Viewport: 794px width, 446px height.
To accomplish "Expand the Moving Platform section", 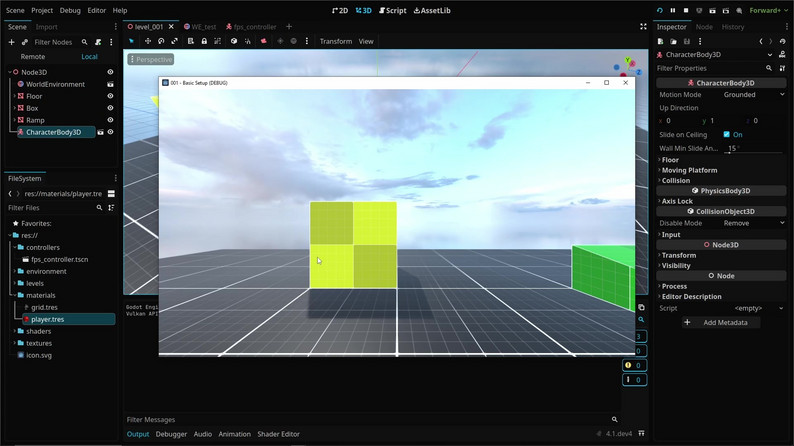I will 688,170.
